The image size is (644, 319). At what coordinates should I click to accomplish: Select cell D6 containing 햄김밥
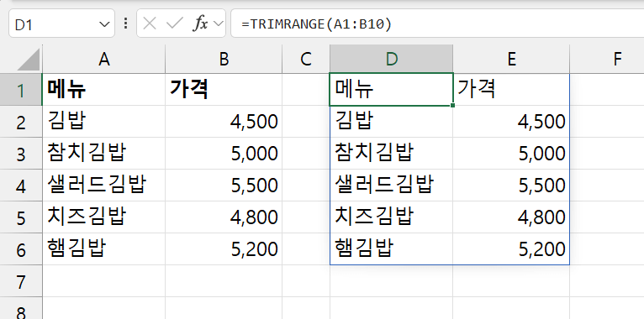tap(392, 249)
